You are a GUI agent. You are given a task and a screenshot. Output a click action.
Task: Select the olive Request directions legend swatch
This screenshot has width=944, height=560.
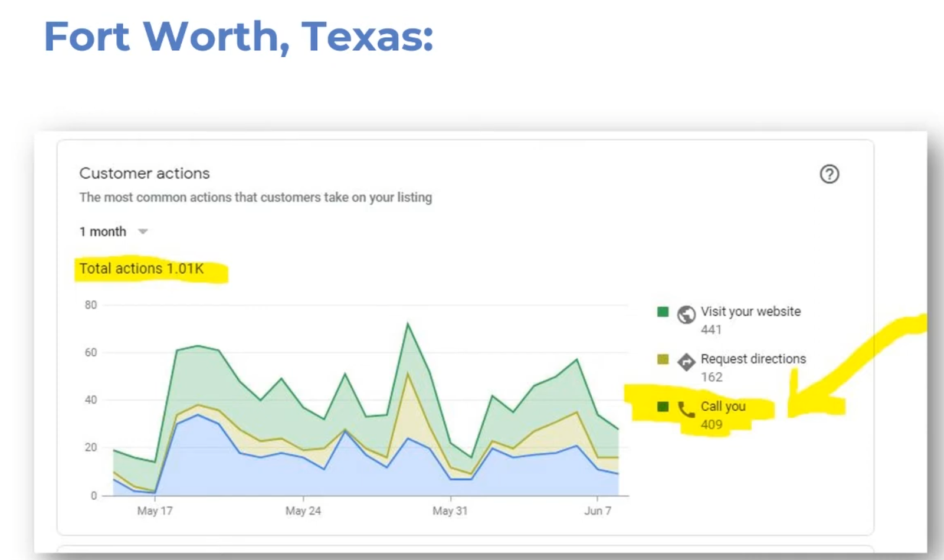coord(663,359)
